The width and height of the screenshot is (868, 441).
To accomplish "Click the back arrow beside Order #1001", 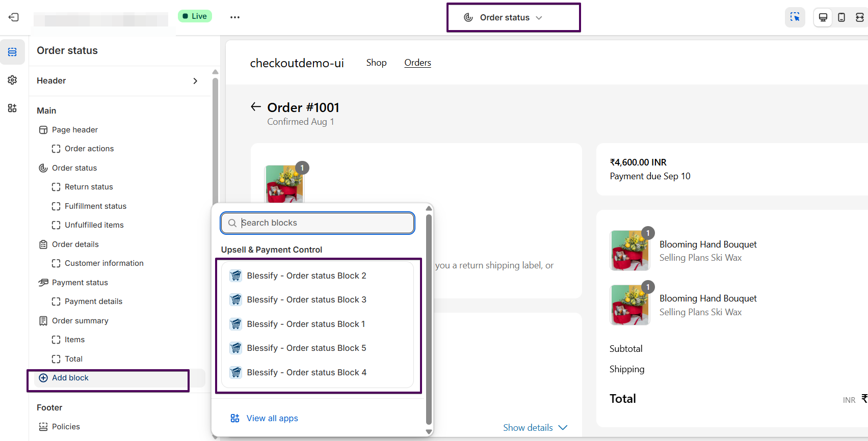I will [256, 107].
